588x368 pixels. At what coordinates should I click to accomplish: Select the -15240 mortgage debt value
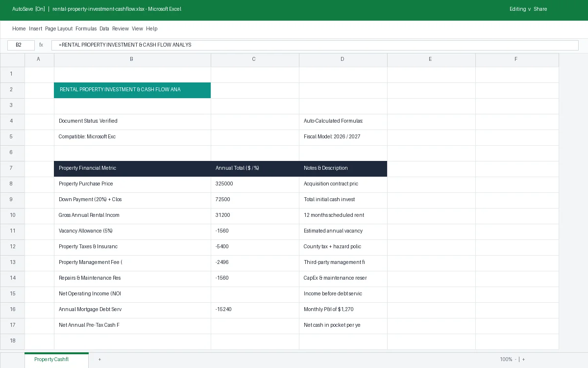pos(255,310)
